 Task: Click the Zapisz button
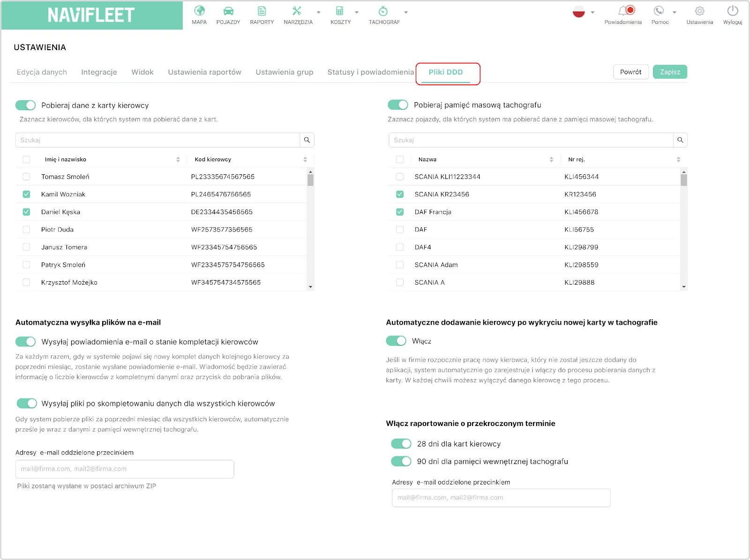click(x=670, y=72)
